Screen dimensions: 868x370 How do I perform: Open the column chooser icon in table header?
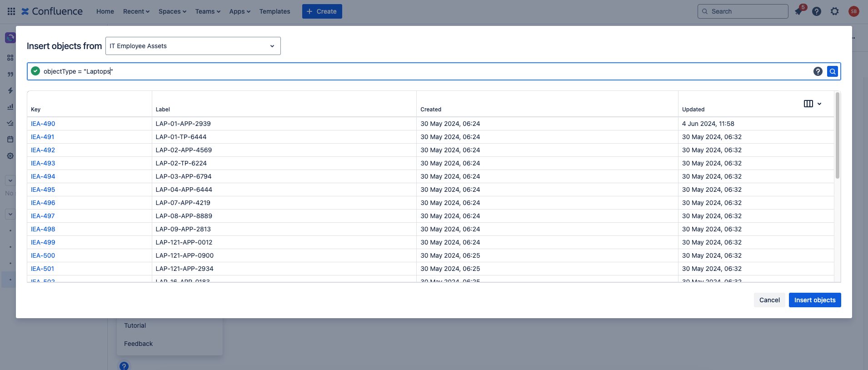coord(812,104)
